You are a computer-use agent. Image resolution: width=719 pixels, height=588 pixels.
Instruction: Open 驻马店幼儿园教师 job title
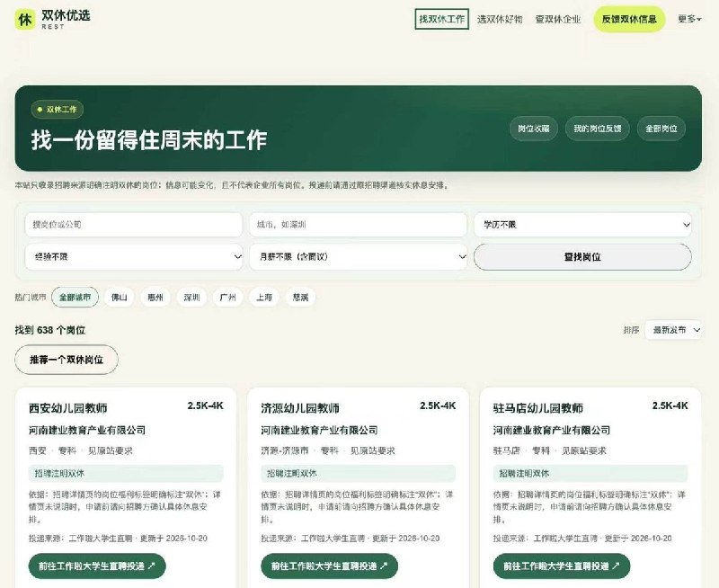tap(538, 408)
